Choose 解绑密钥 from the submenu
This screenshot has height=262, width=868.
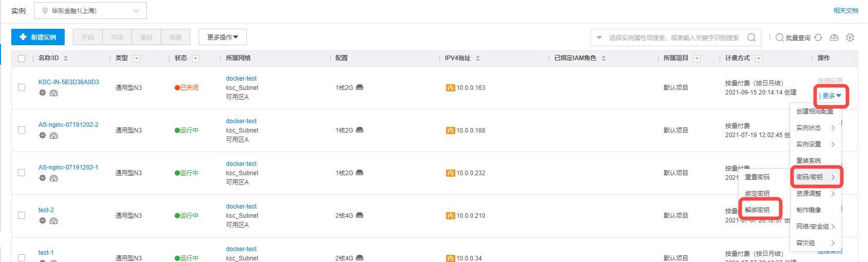point(757,210)
